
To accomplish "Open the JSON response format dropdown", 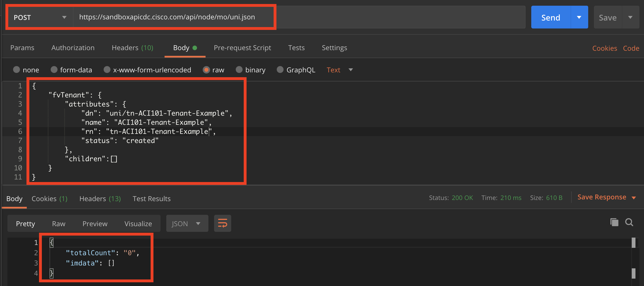I will (x=187, y=224).
